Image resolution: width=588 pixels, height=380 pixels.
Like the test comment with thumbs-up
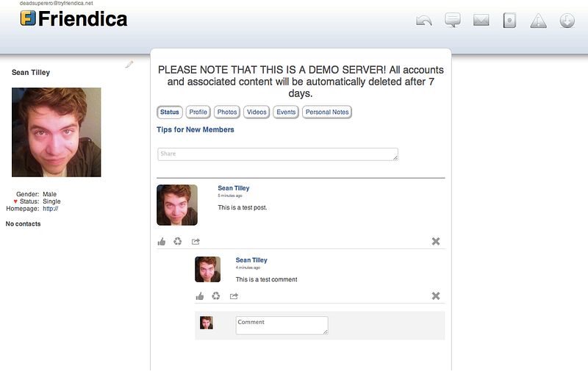click(200, 296)
